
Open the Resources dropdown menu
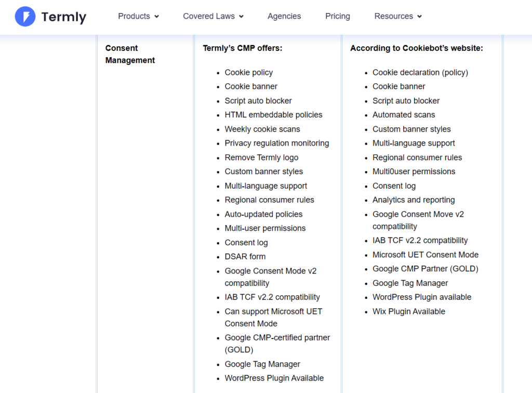click(398, 16)
